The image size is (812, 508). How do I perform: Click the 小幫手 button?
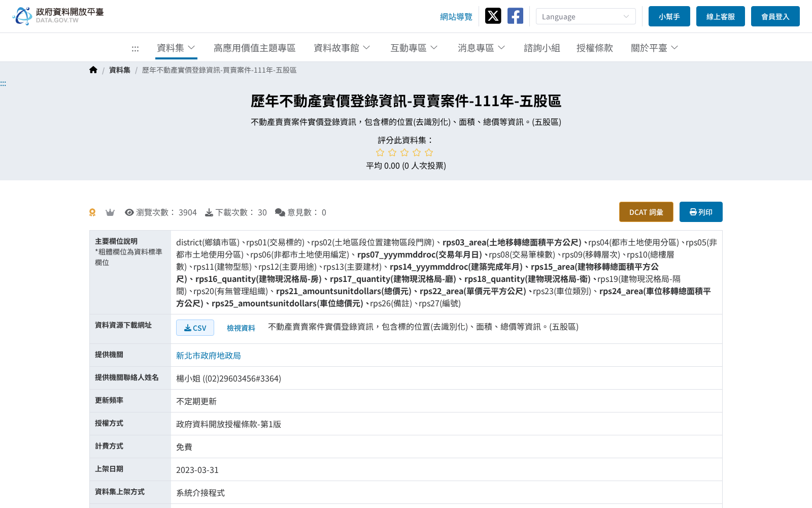pyautogui.click(x=669, y=16)
